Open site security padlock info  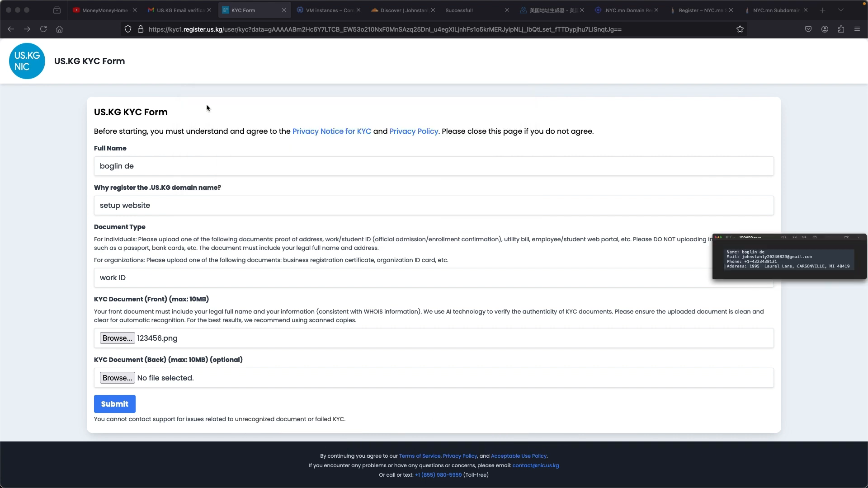(x=141, y=29)
